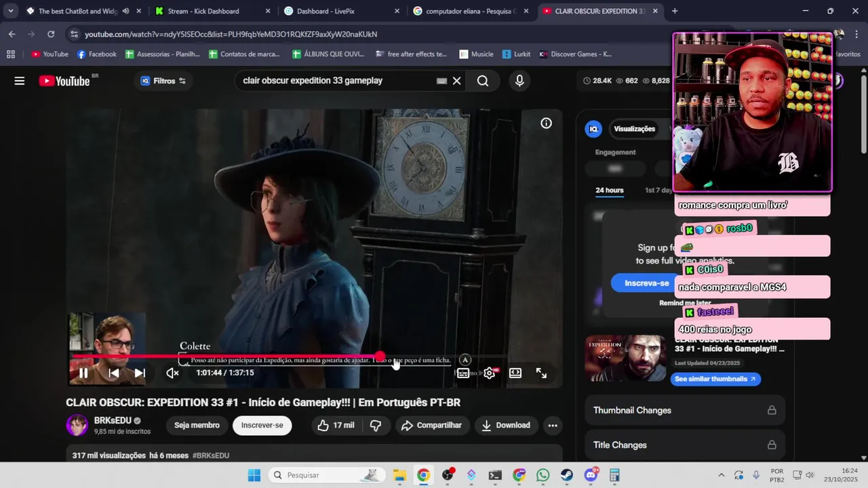Click the Inscrever-se subscribe button
Viewport: 868px width, 488px height.
(x=262, y=425)
